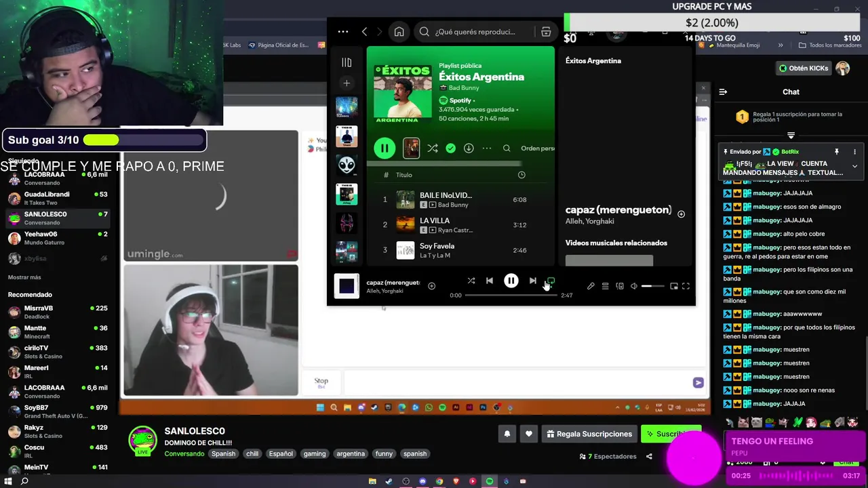Open the play queue
The width and height of the screenshot is (868, 488).
click(x=605, y=287)
